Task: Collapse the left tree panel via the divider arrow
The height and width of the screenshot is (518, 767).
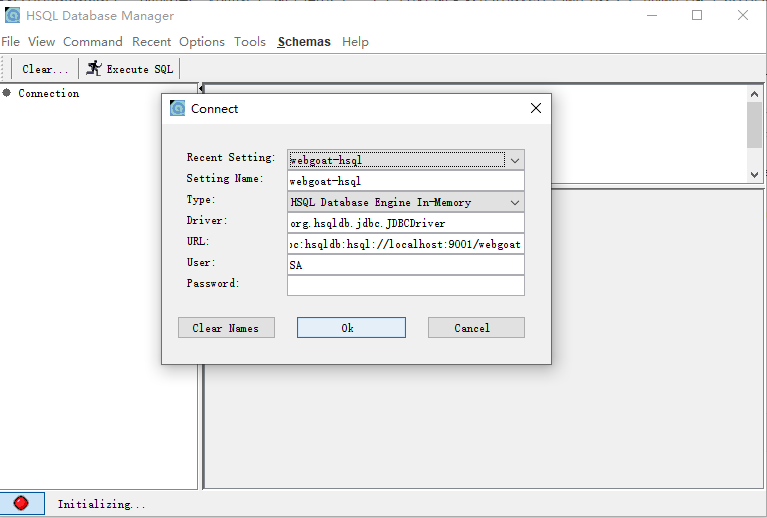Action: [x=201, y=88]
